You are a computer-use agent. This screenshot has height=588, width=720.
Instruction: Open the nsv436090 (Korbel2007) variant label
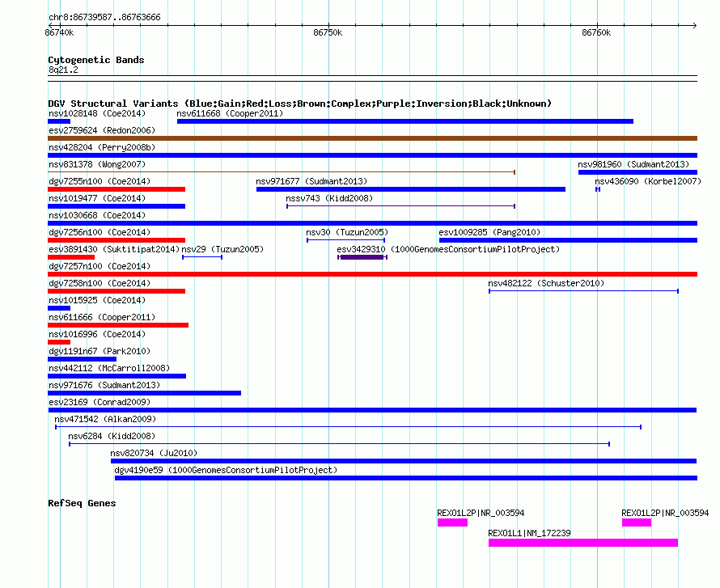point(648,181)
